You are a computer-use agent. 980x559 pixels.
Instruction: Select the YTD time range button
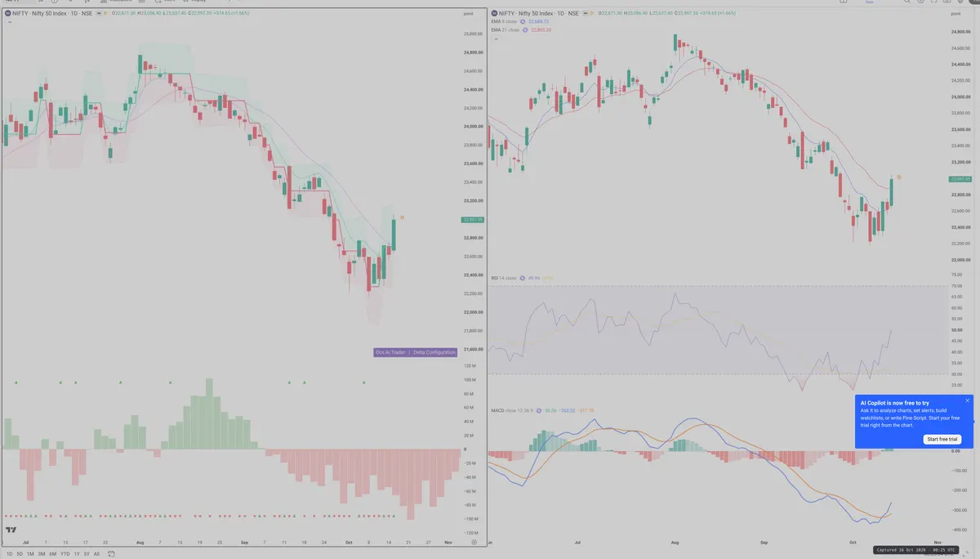coord(65,553)
